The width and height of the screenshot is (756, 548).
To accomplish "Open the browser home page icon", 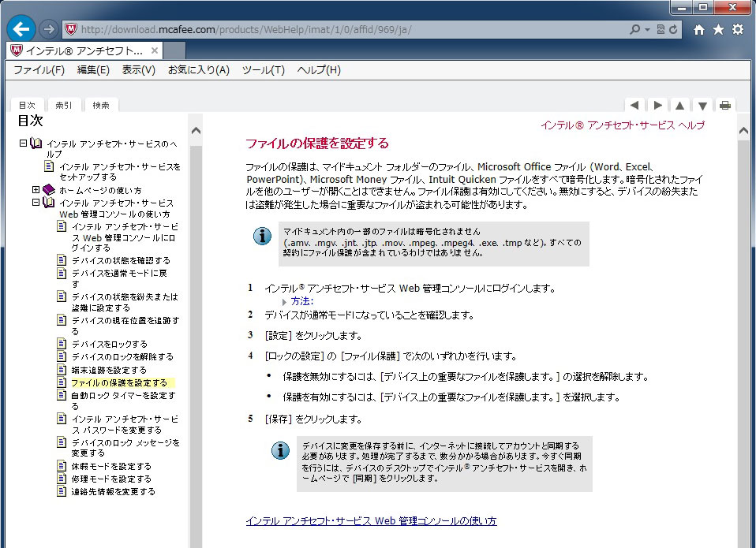I will [698, 29].
